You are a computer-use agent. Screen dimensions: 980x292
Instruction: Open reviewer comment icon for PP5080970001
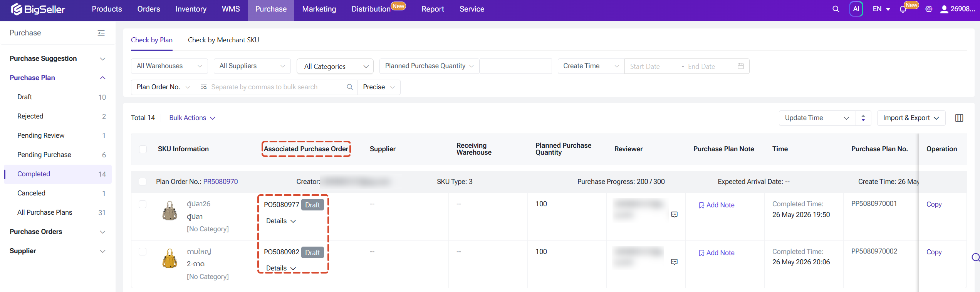click(674, 214)
